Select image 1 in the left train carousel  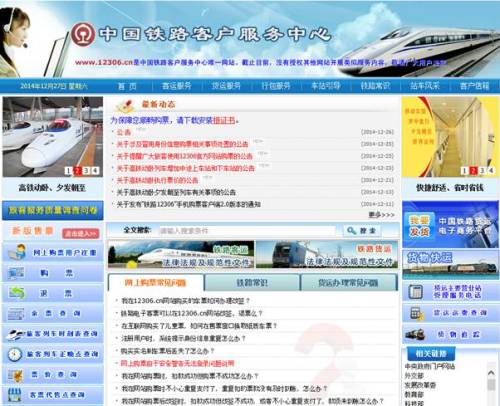coord(68,171)
